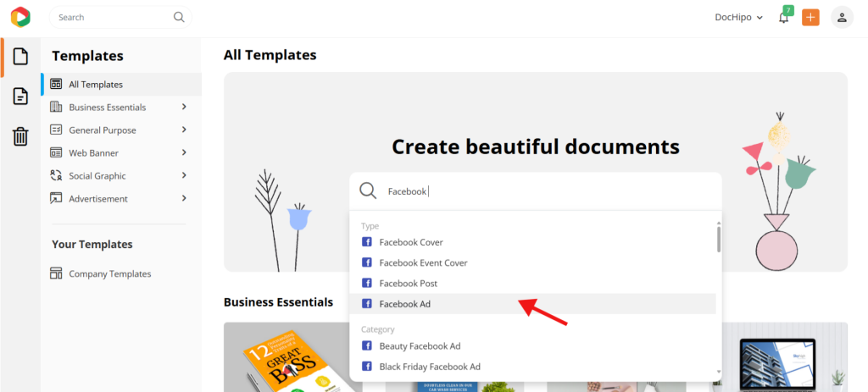Select Black Friday Facebook Ad category

tap(532, 366)
